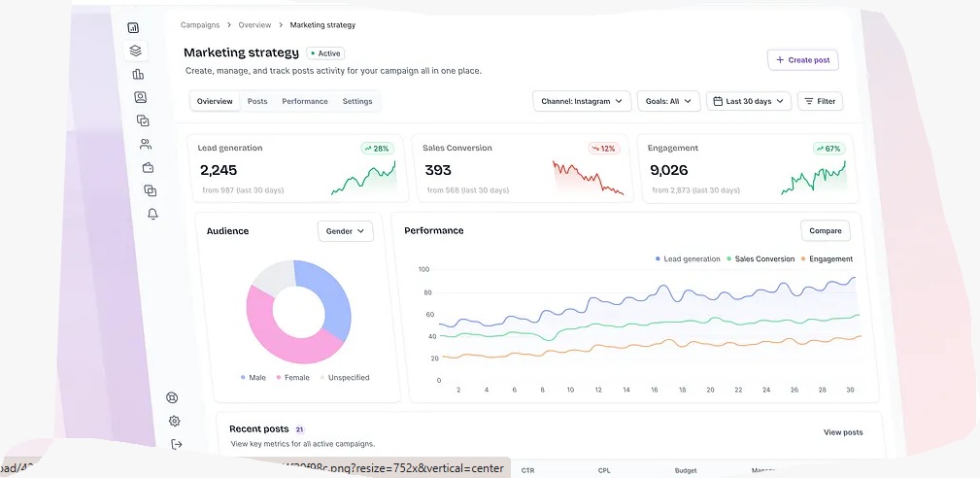Viewport: 980px width, 478px height.
Task: Switch to the Posts tab
Action: (x=257, y=101)
